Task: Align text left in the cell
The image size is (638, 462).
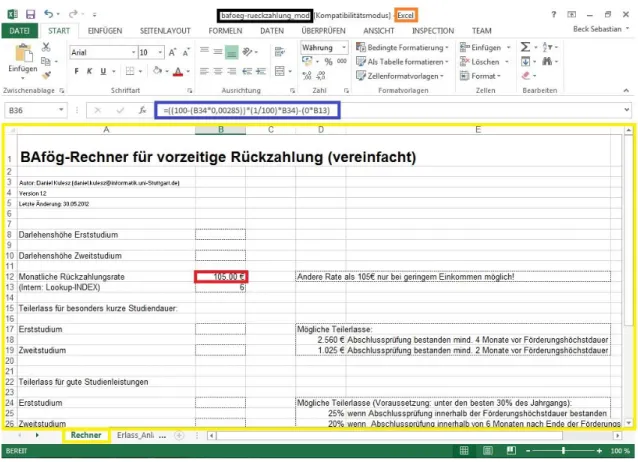Action: point(205,72)
